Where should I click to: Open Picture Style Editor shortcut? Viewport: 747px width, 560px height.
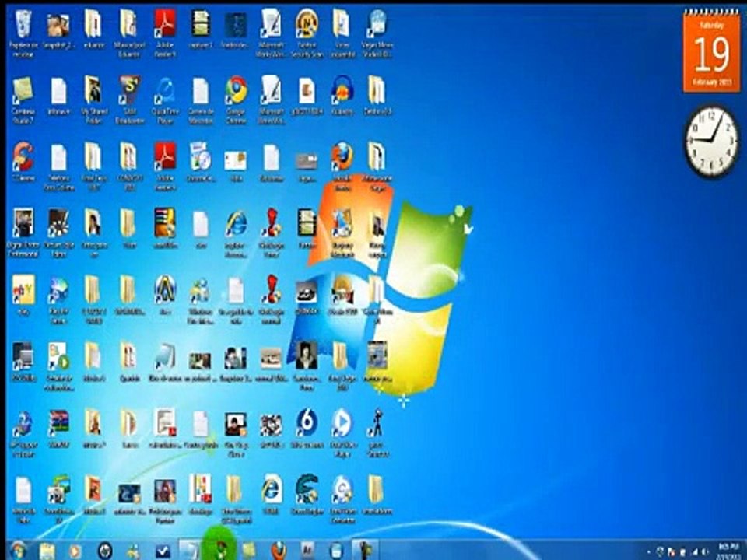pos(58,233)
